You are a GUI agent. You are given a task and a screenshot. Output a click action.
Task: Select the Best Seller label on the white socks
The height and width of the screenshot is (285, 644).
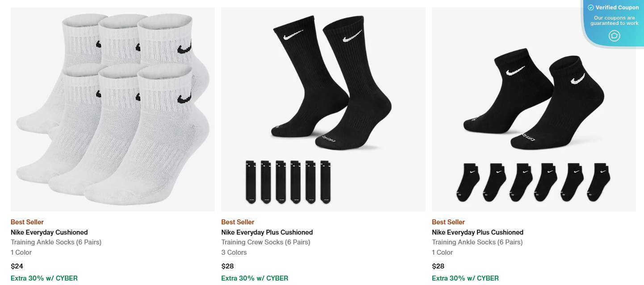point(27,222)
